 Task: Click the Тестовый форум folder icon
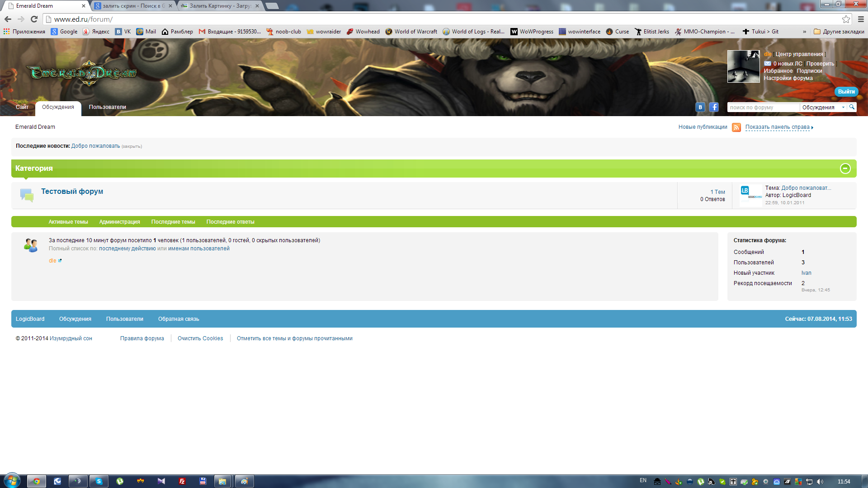point(27,195)
